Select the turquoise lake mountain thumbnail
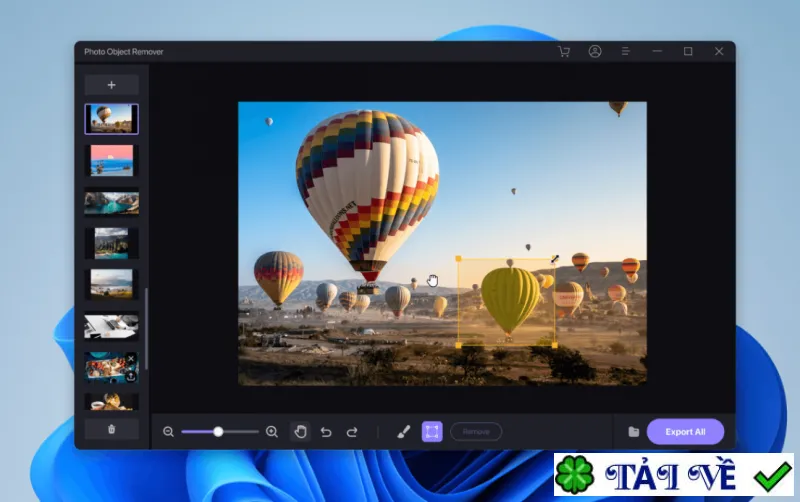The image size is (800, 502). click(112, 202)
